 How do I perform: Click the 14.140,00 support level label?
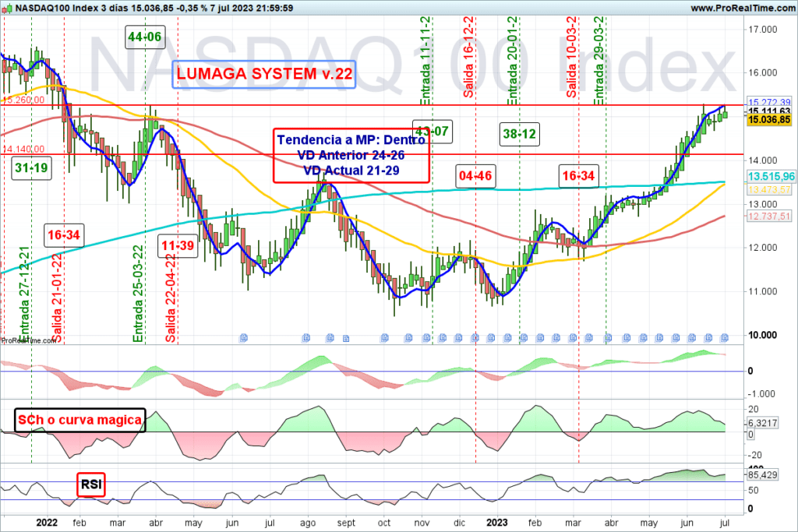[23, 149]
